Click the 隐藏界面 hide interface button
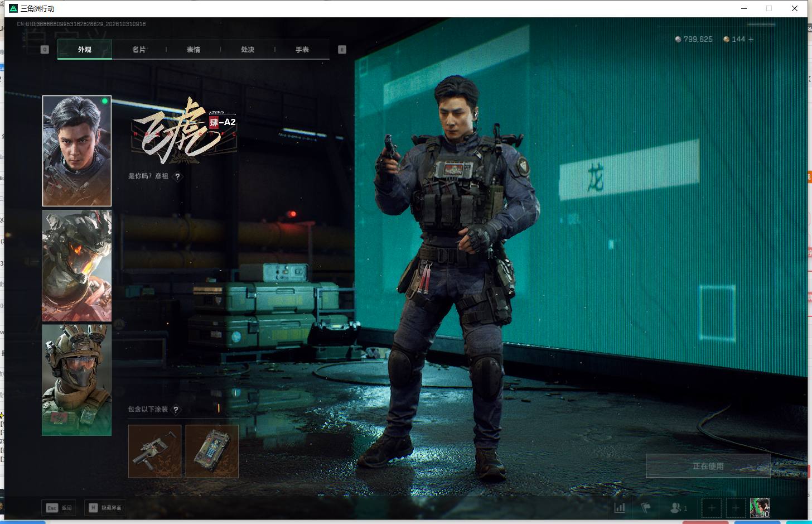 click(105, 508)
